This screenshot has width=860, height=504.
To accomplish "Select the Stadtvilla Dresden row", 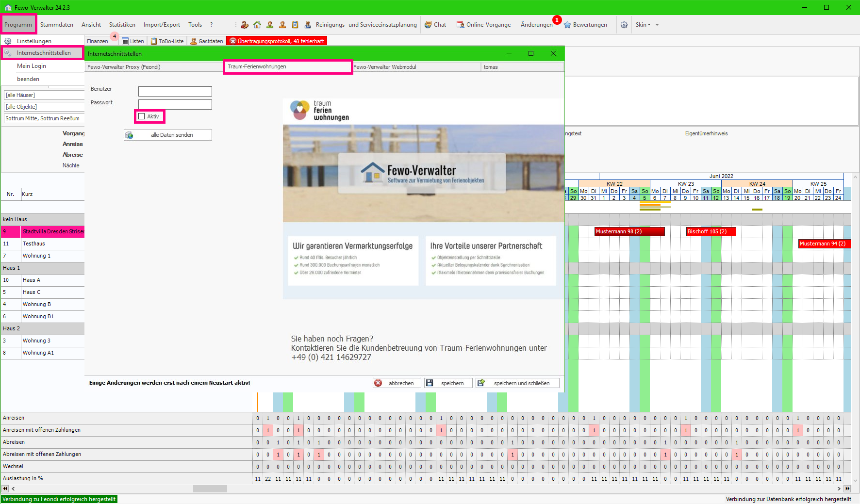I will (43, 231).
